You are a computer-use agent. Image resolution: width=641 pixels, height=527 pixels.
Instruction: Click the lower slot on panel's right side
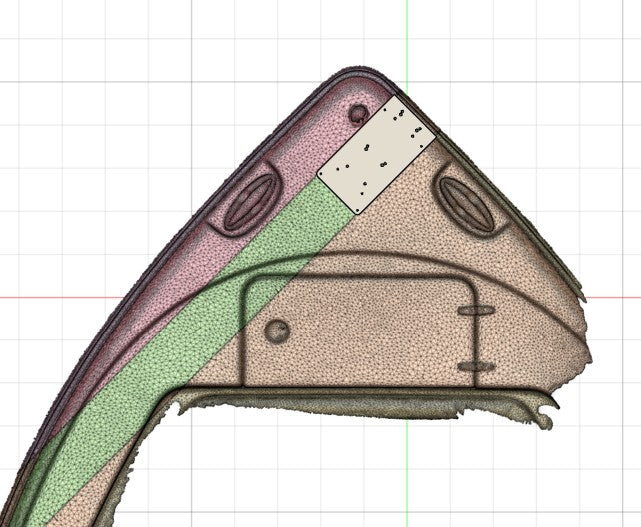click(476, 366)
